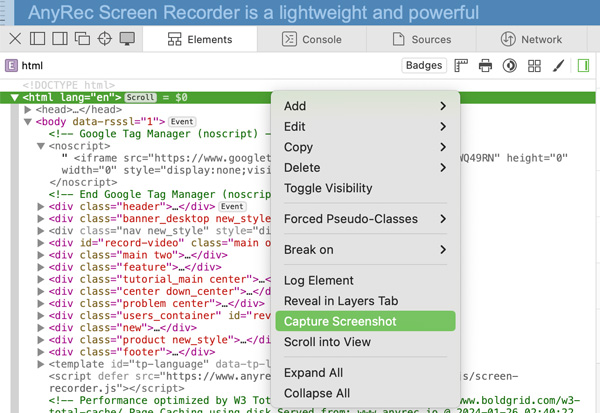This screenshot has height=413, width=600.
Task: Expand the div class="feature" node
Action: point(41,267)
